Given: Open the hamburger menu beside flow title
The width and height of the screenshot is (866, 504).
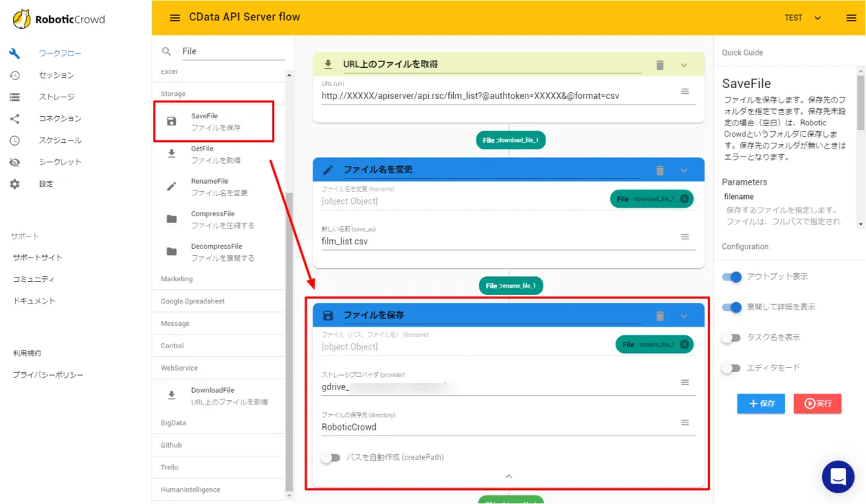Looking at the screenshot, I should click(175, 18).
